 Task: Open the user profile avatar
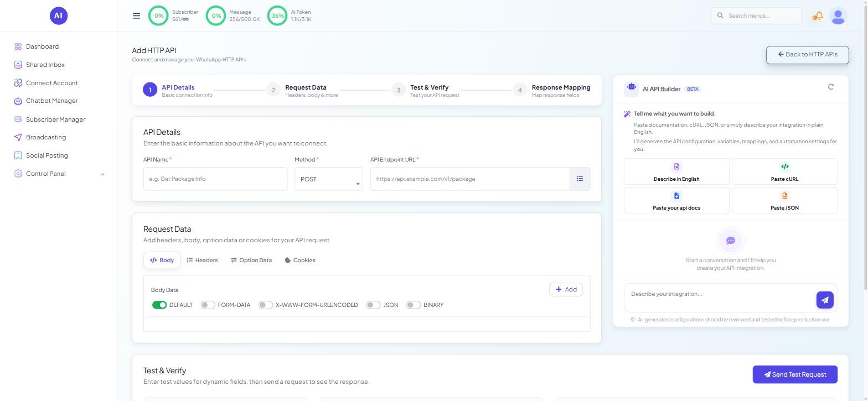pos(838,16)
